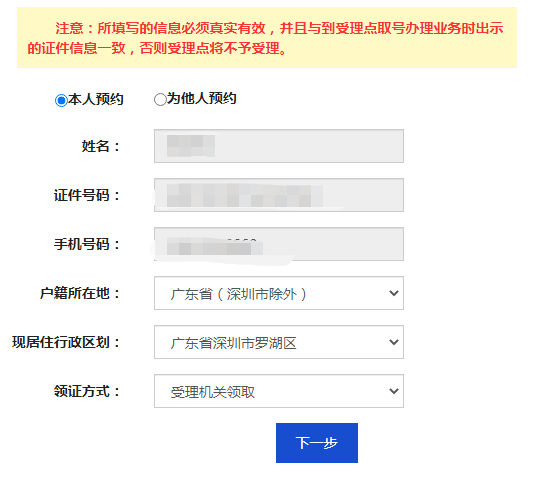Image resolution: width=538 pixels, height=479 pixels.
Task: Click the 为他人预约 label text
Action: 202,98
